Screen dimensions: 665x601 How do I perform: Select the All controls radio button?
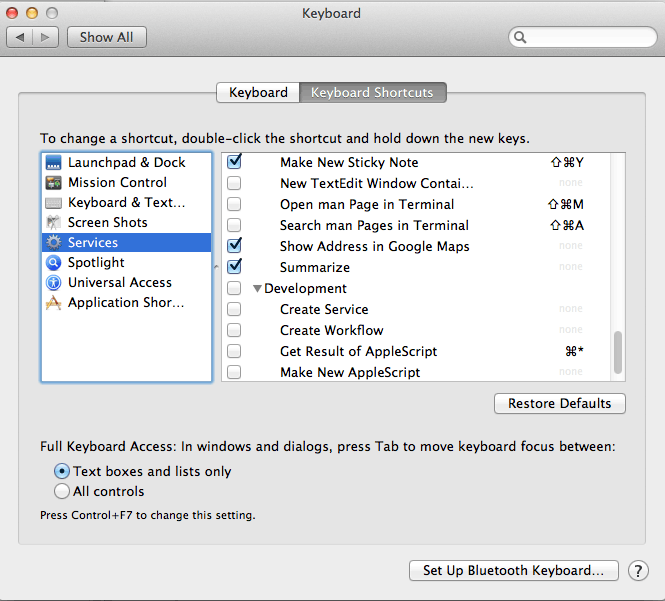click(62, 491)
